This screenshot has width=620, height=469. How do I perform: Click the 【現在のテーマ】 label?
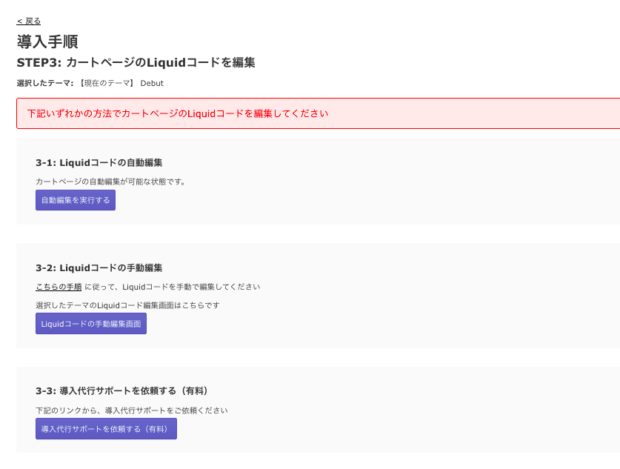pyautogui.click(x=107, y=83)
